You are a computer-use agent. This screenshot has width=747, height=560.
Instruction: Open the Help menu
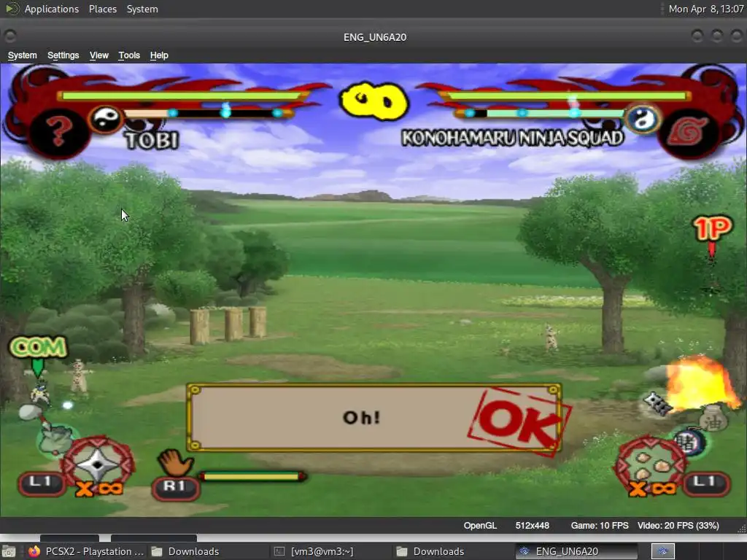click(x=159, y=55)
